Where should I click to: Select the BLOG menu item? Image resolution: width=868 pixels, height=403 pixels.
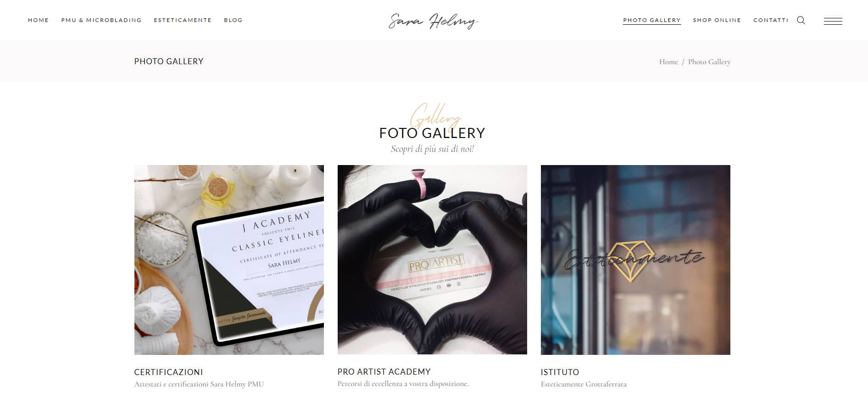[233, 20]
